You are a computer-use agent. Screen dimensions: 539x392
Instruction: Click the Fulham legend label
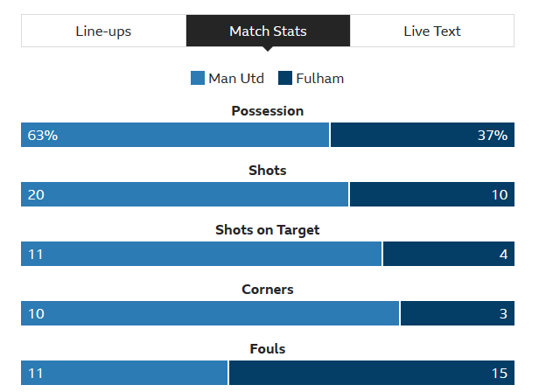point(319,79)
